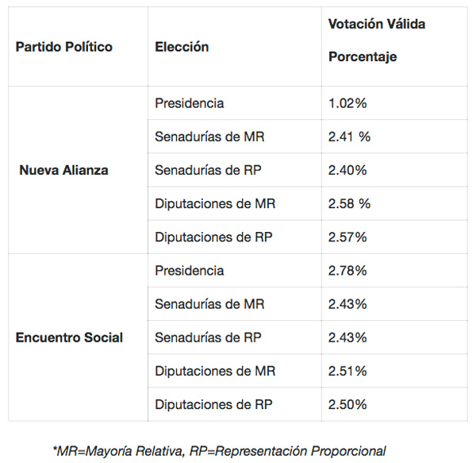Click Encuentro Social Diputaciones de RP label
This screenshot has width=476, height=463.
(x=213, y=404)
